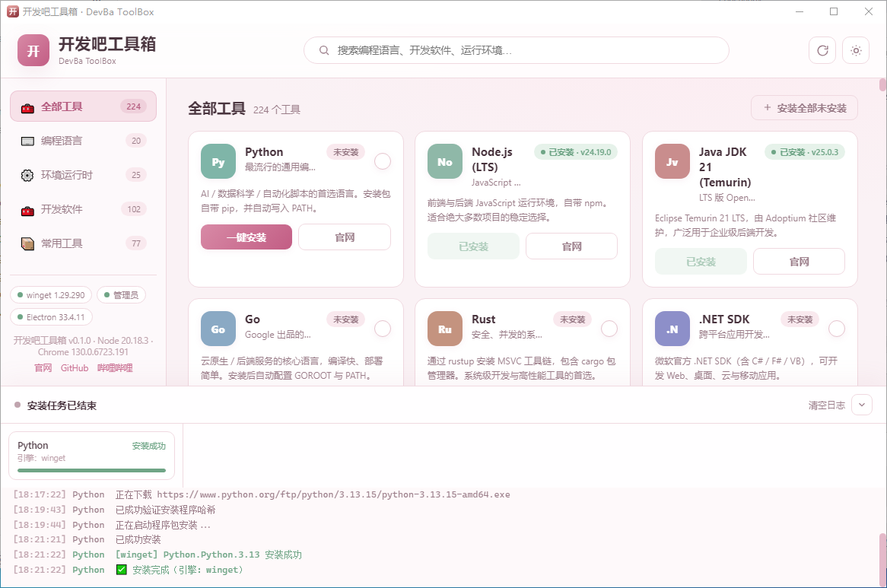Screen dimensions: 887x588
Task: Click the box icon beside 常用工具
Action: pyautogui.click(x=27, y=243)
